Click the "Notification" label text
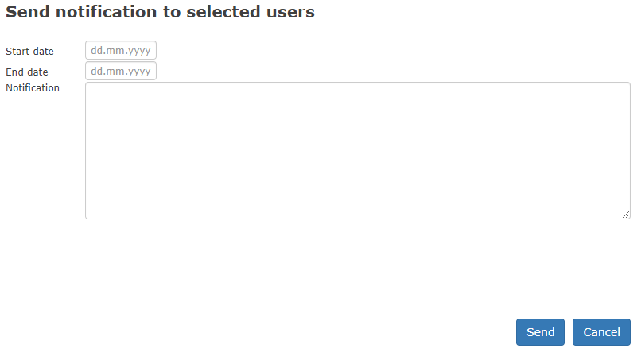 [x=33, y=87]
